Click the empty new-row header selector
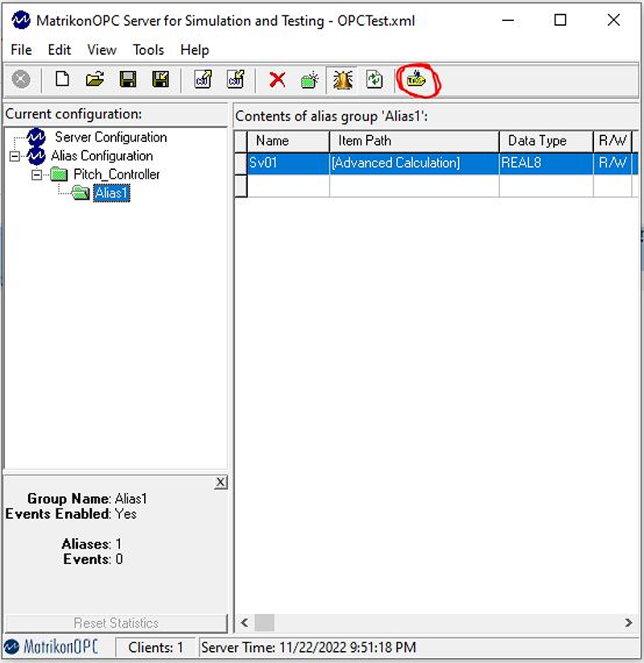 241,186
